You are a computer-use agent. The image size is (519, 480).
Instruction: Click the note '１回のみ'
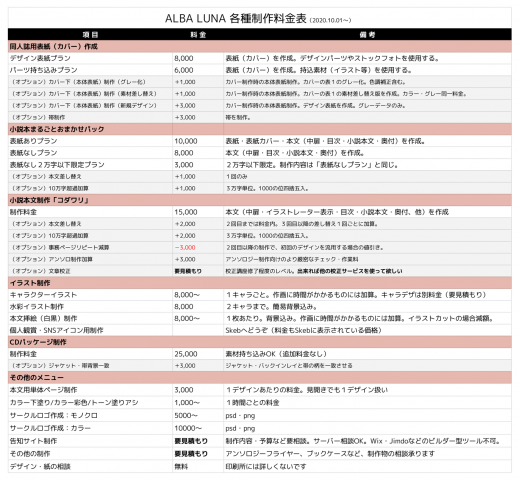237,177
